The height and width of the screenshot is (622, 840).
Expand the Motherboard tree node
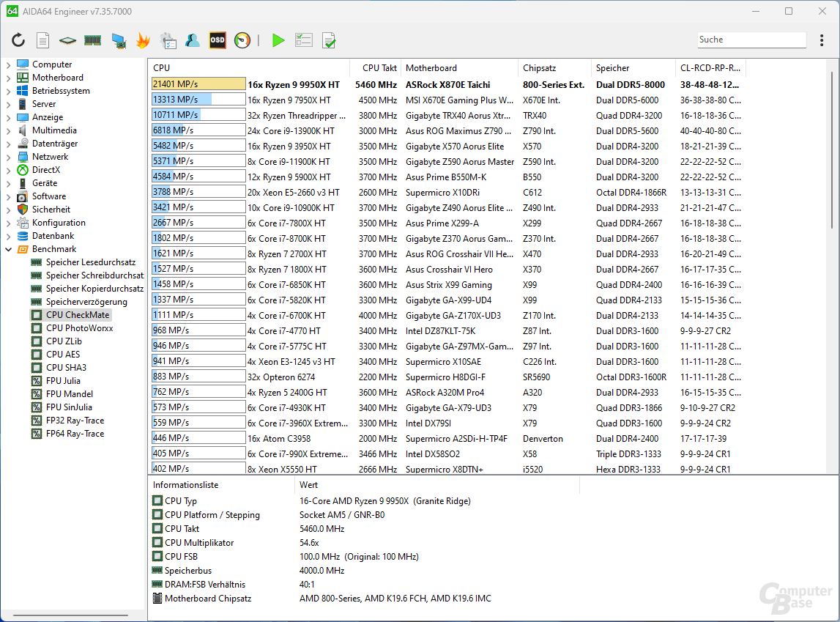9,78
